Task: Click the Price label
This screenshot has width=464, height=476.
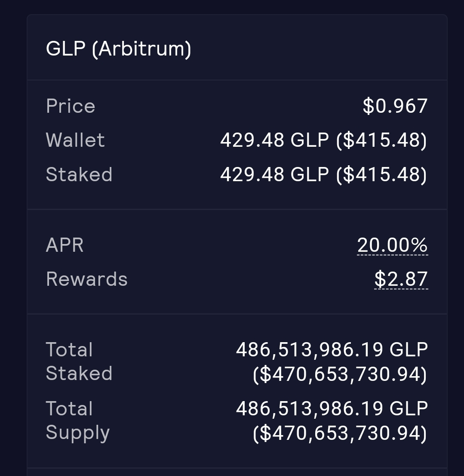Action: pos(71,106)
